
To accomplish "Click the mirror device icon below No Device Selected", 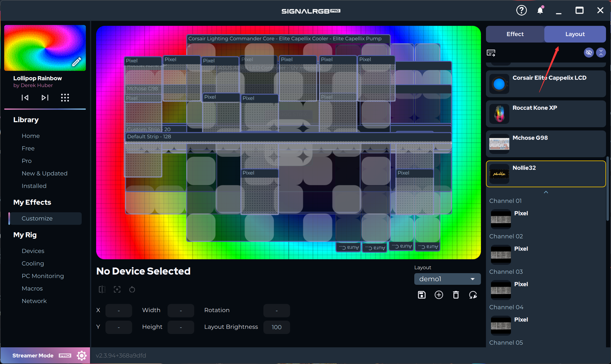I will 102,289.
